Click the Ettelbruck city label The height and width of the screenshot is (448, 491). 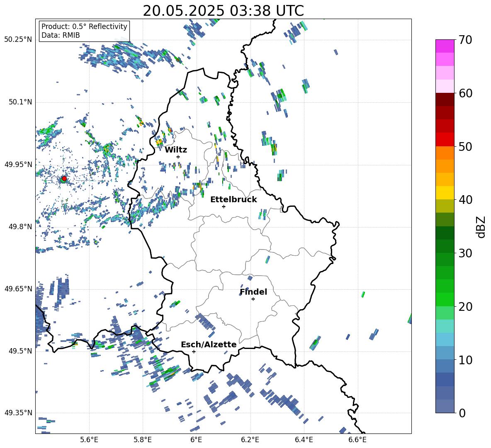(233, 200)
